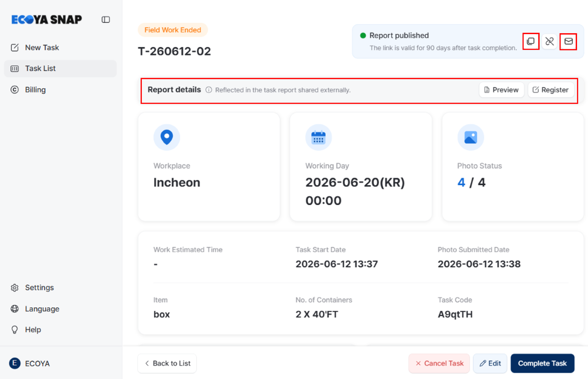Click the ECOYA account avatar
The height and width of the screenshot is (379, 588).
click(15, 363)
